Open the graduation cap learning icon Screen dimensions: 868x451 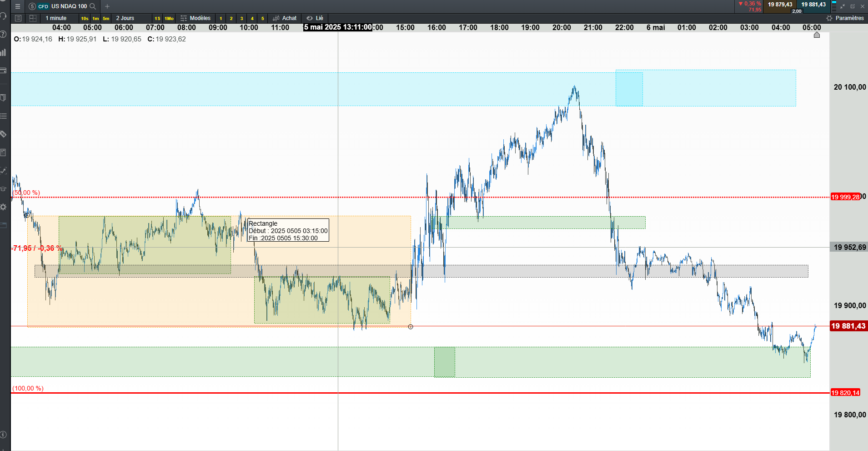(x=3, y=189)
